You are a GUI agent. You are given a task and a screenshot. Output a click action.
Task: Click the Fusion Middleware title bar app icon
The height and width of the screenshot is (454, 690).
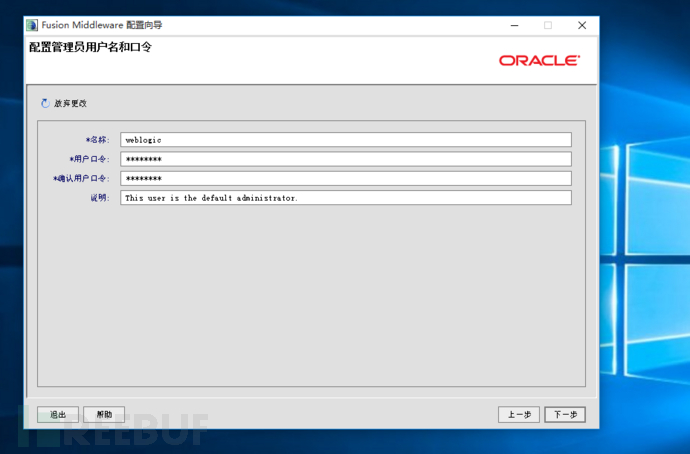32,25
